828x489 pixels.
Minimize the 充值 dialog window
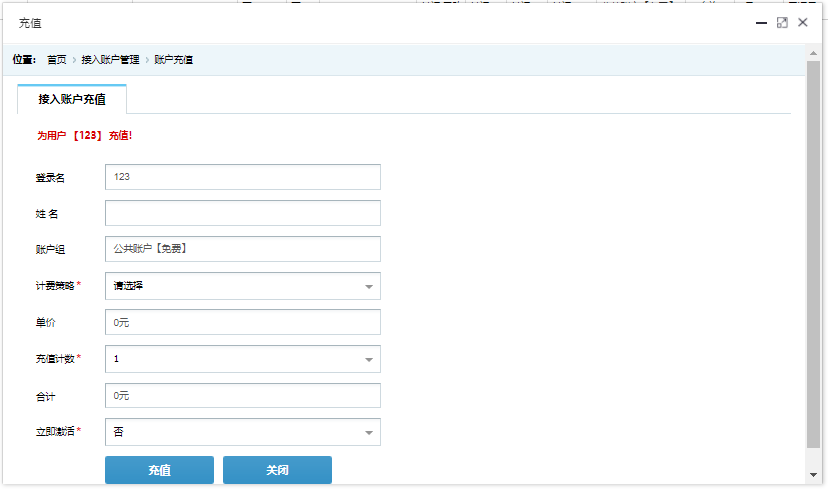click(x=761, y=23)
